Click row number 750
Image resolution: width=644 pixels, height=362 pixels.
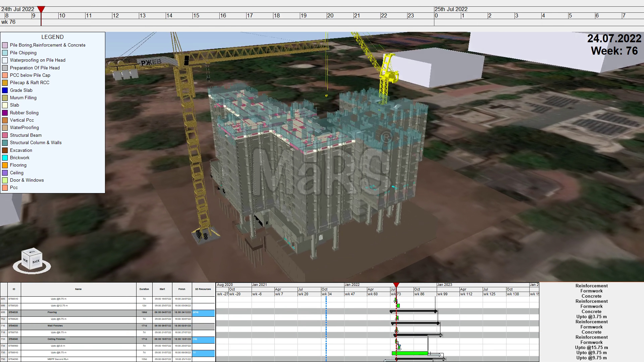(3, 359)
